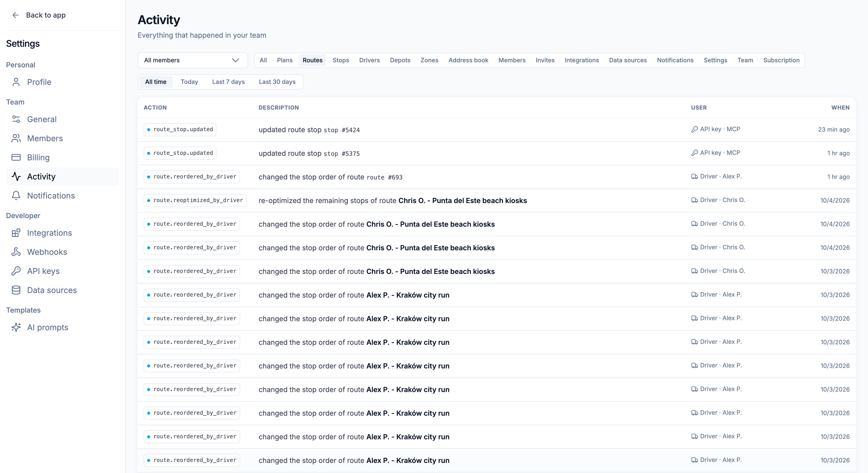This screenshot has width=868, height=473.
Task: Switch to the Stops filter tab
Action: [341, 60]
